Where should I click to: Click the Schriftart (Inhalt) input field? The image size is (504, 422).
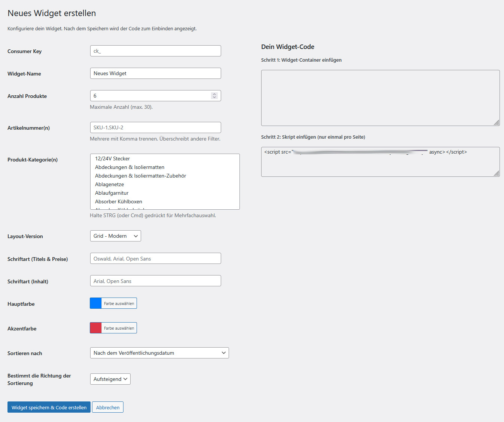point(155,281)
